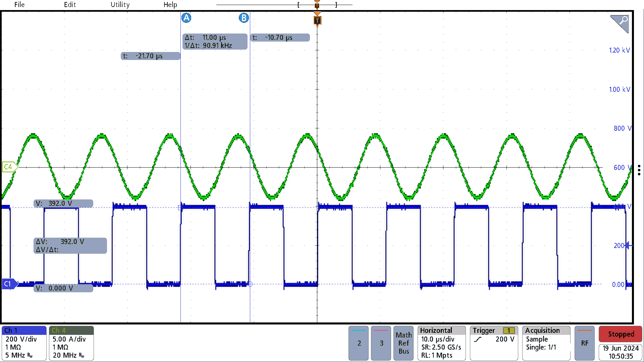This screenshot has height=362, width=644.
Task: Open the Utility menu
Action: click(120, 5)
